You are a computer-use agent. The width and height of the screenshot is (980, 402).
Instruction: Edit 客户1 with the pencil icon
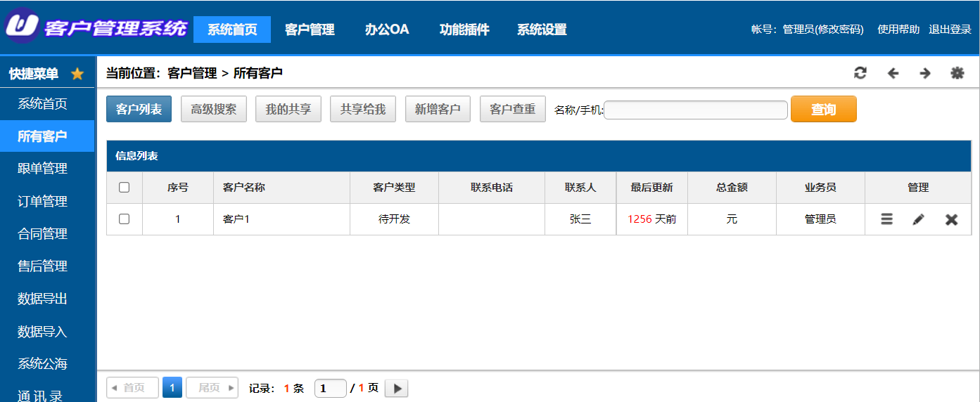pos(918,219)
